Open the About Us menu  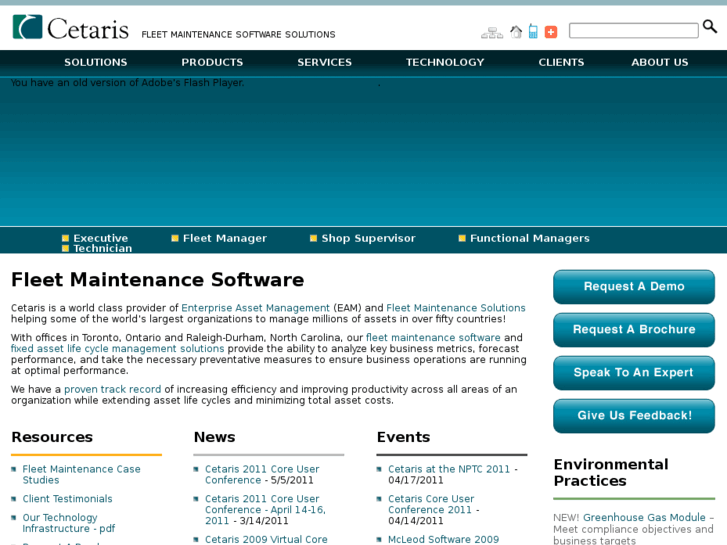pyautogui.click(x=660, y=62)
